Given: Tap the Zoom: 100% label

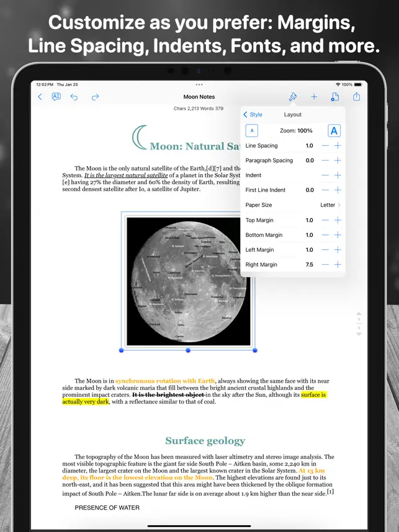Looking at the screenshot, I should (x=296, y=131).
